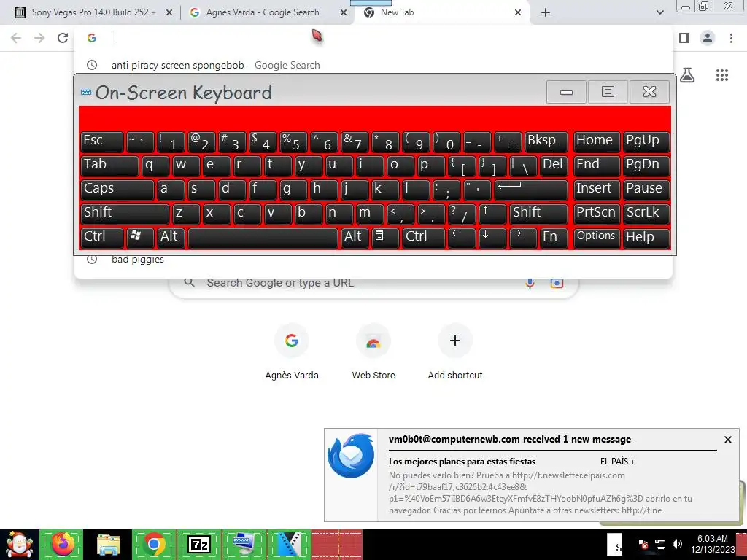Click the spacebar key
Viewport: 747px width, 560px height.
pos(263,238)
